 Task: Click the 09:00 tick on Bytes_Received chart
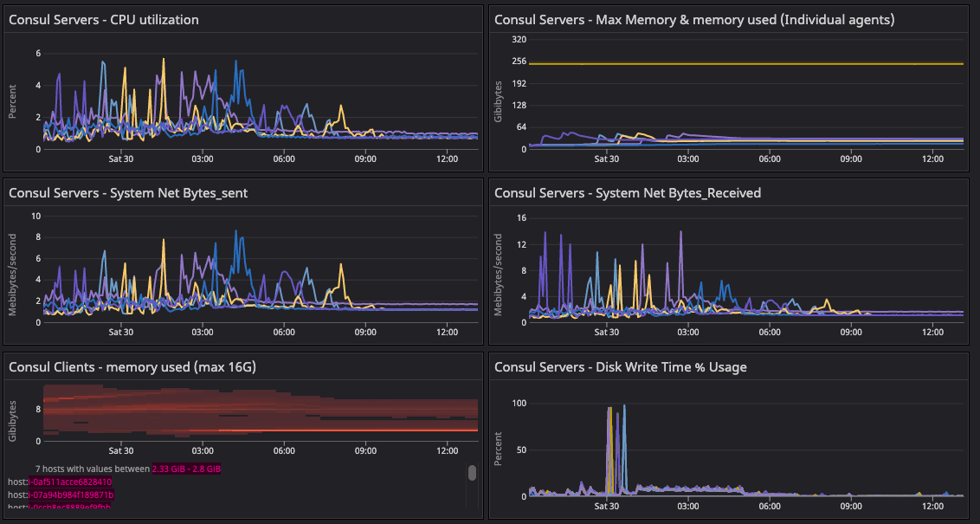851,332
